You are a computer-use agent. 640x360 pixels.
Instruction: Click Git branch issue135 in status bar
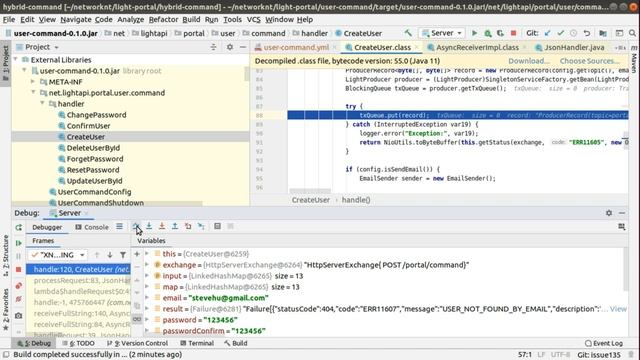pos(599,355)
